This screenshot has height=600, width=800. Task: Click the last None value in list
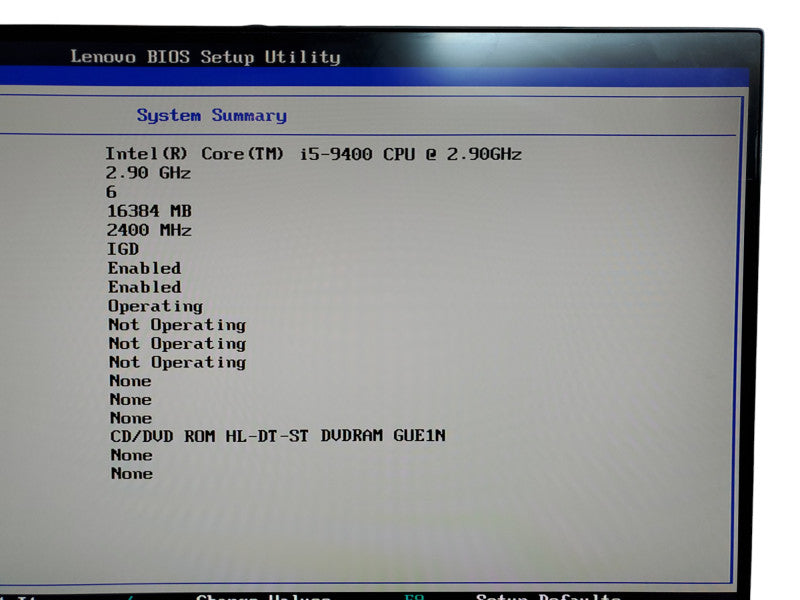132,473
